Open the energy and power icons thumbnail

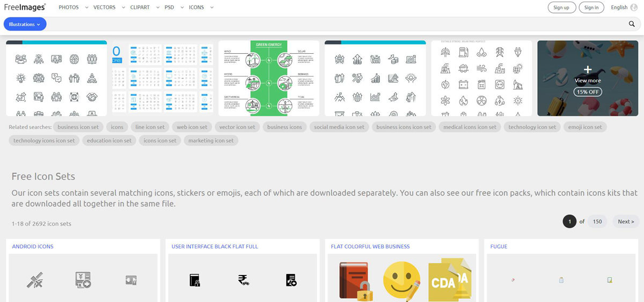tap(481, 78)
